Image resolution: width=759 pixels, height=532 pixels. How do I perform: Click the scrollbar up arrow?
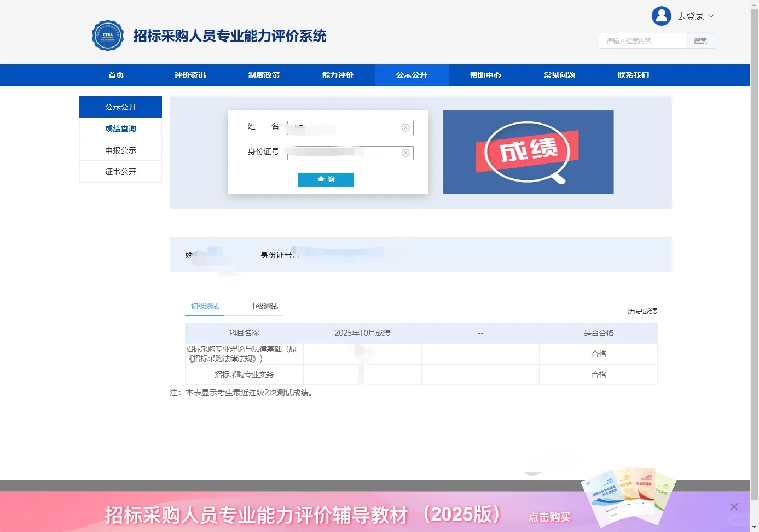755,5
